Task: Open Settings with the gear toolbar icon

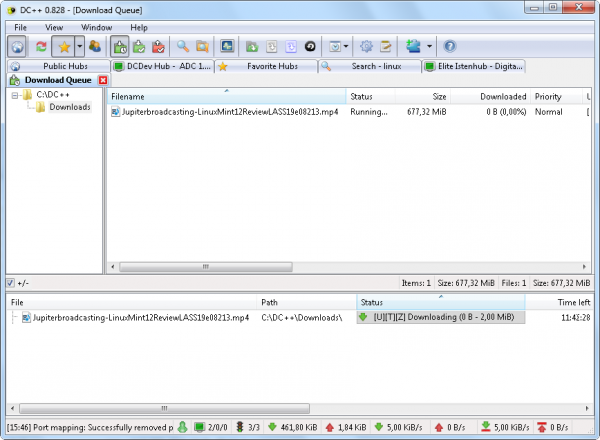Action: click(366, 46)
